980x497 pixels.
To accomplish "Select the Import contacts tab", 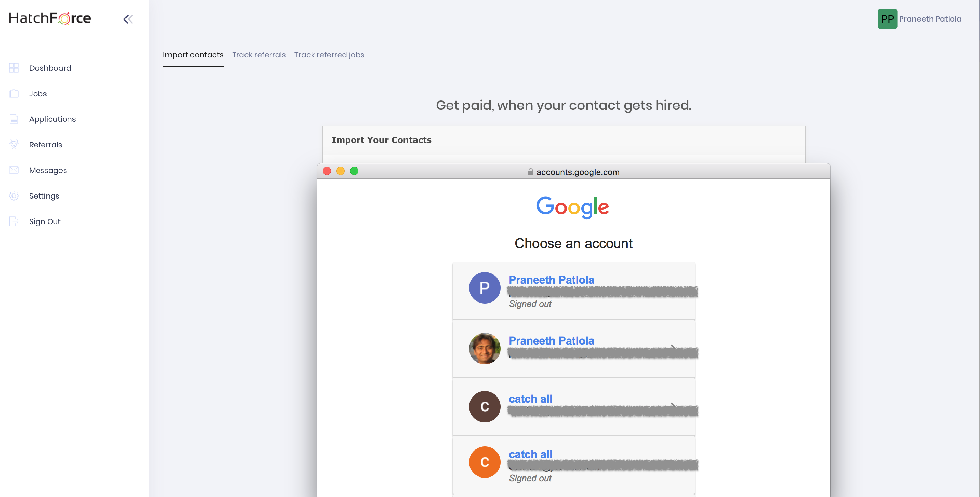I will (x=193, y=55).
